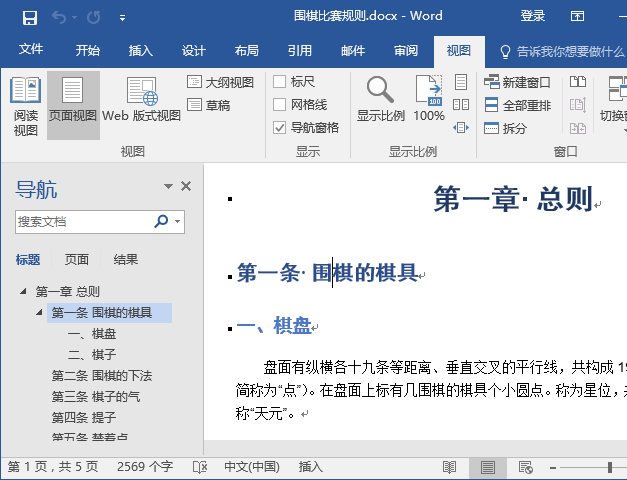The image size is (627, 480).
Task: Select the 结果 results tab
Action: [126, 260]
